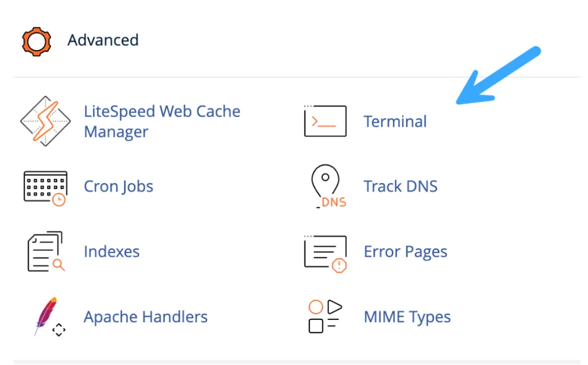This screenshot has height=365, width=588.
Task: Go to Cron Jobs
Action: 118,186
